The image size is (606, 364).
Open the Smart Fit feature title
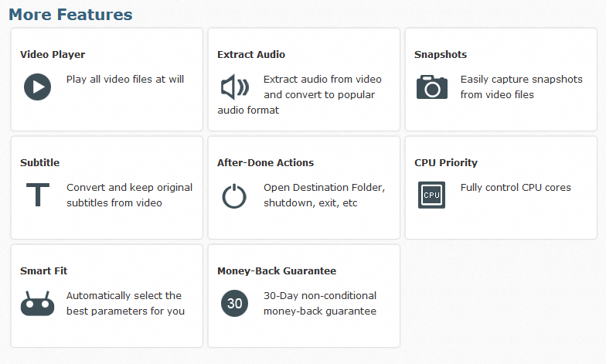point(43,270)
